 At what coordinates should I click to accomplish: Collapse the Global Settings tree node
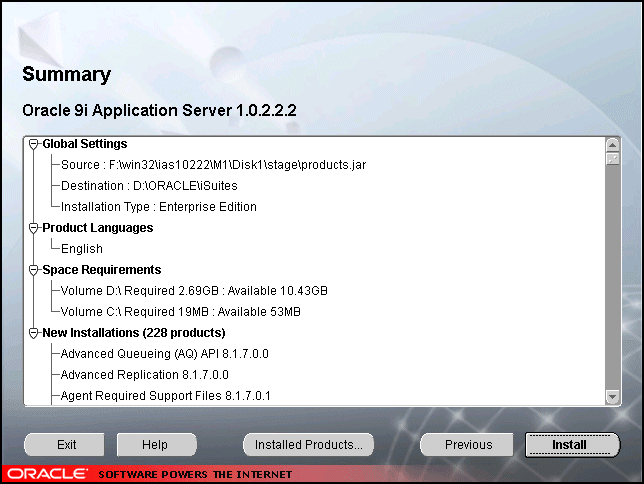tap(34, 144)
